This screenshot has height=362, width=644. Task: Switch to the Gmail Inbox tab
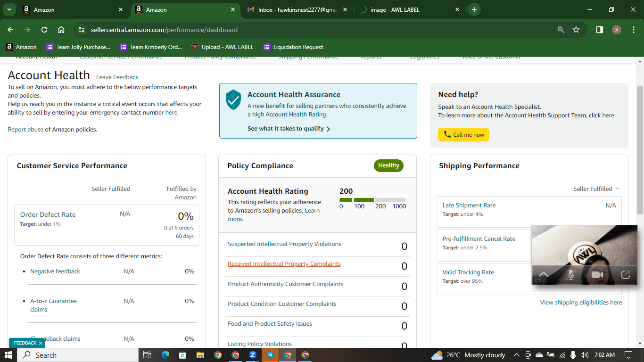pyautogui.click(x=297, y=9)
